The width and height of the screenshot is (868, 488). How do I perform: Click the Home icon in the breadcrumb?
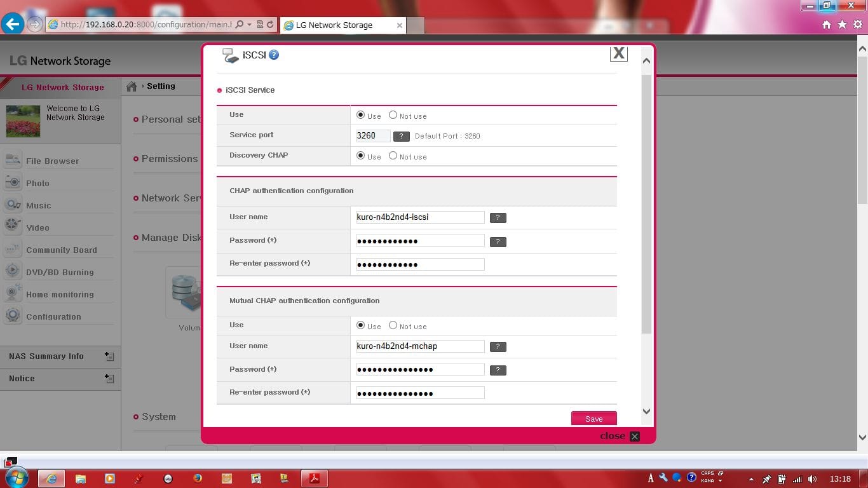[x=132, y=86]
